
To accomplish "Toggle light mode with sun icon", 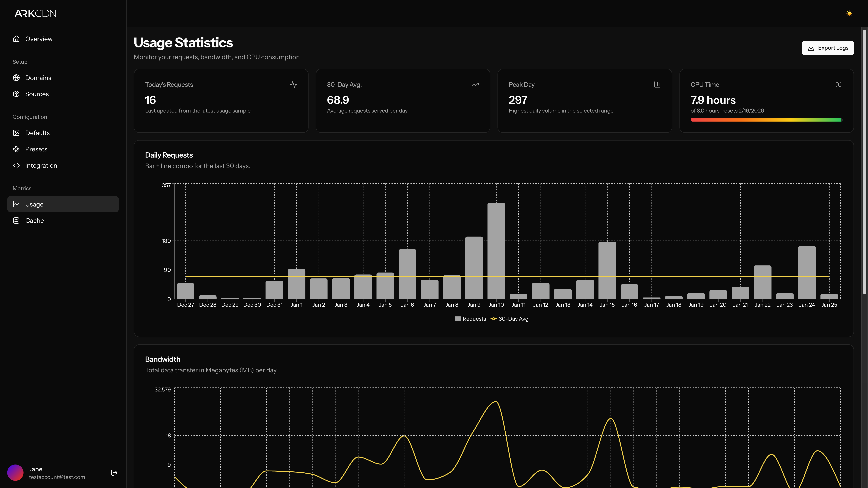I will [x=849, y=13].
